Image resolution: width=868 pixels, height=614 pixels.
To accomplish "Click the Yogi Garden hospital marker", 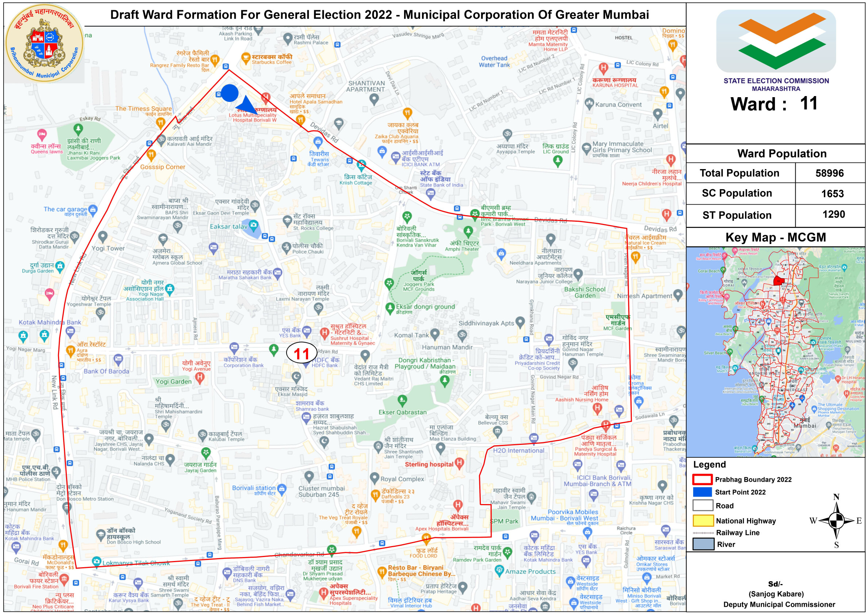I will [x=200, y=377].
